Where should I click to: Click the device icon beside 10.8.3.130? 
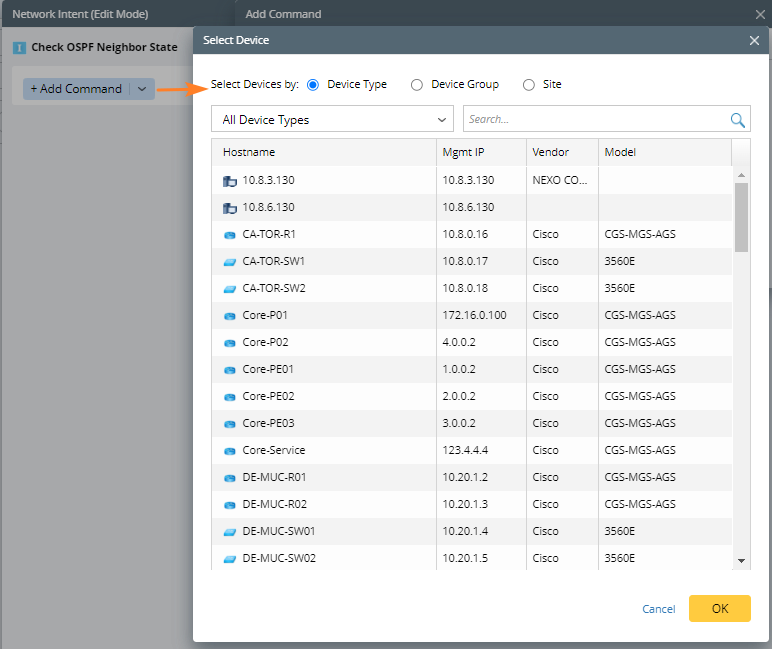[x=229, y=181]
